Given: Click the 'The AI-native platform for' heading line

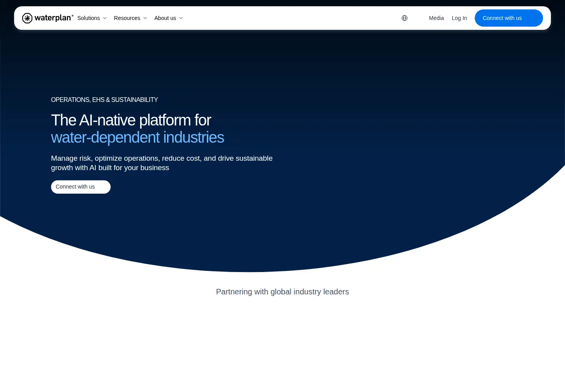Looking at the screenshot, I should pyautogui.click(x=131, y=120).
